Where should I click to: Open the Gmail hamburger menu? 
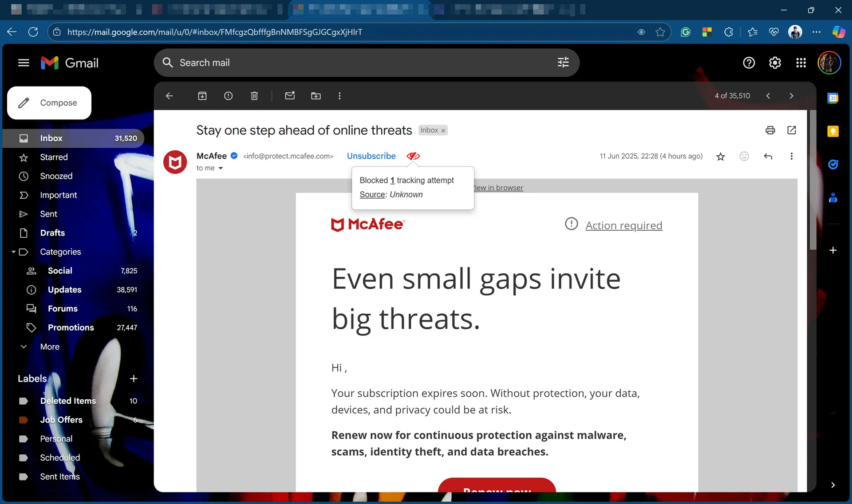(x=24, y=63)
